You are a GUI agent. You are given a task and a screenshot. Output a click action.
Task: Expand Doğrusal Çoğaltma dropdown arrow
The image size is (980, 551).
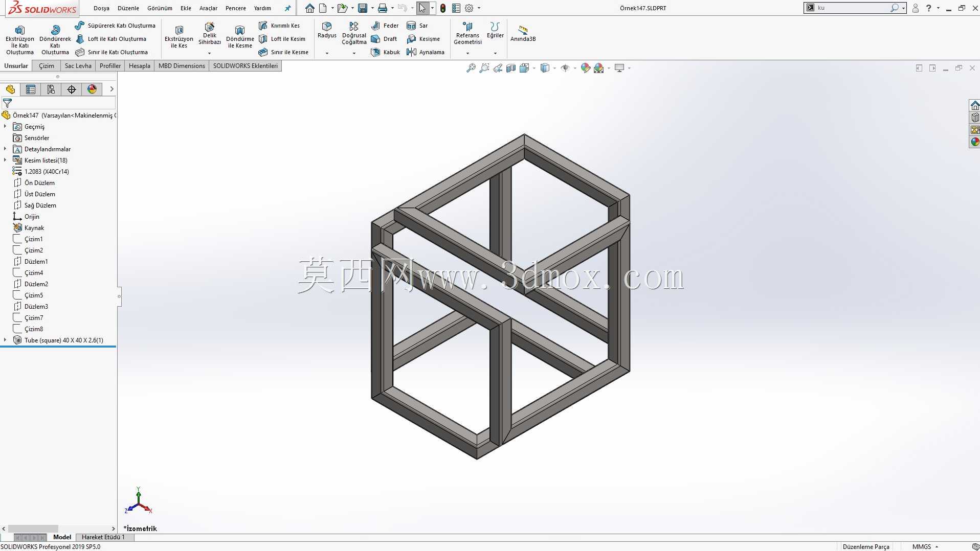click(354, 53)
